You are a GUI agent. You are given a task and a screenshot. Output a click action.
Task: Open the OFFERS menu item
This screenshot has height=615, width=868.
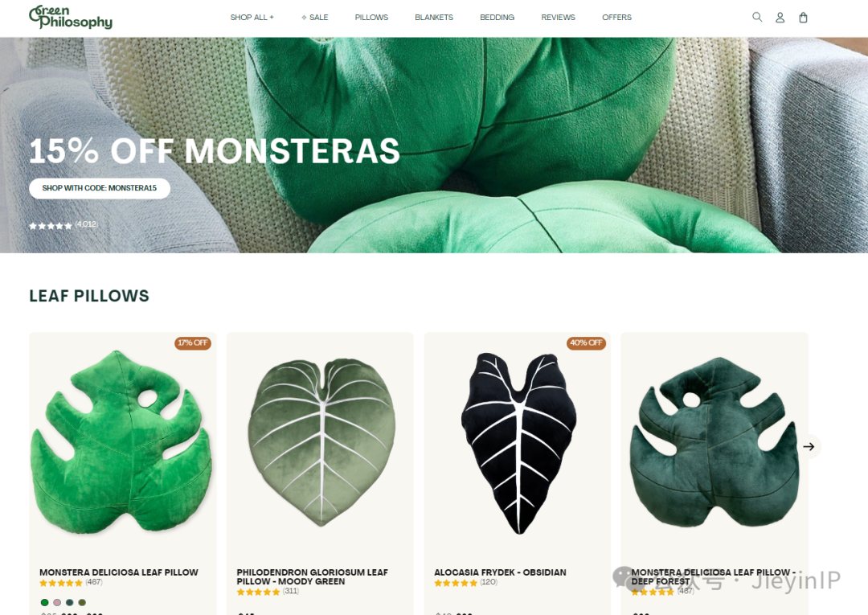coord(616,18)
